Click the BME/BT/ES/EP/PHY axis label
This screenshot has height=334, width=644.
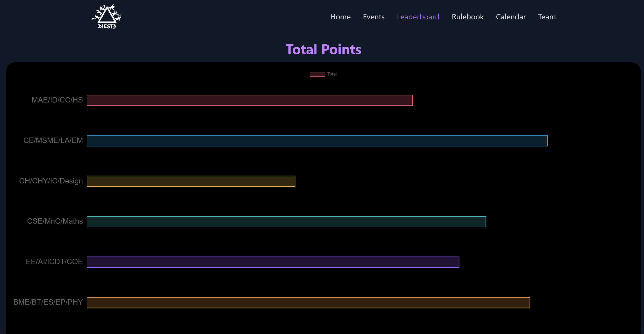coord(48,302)
